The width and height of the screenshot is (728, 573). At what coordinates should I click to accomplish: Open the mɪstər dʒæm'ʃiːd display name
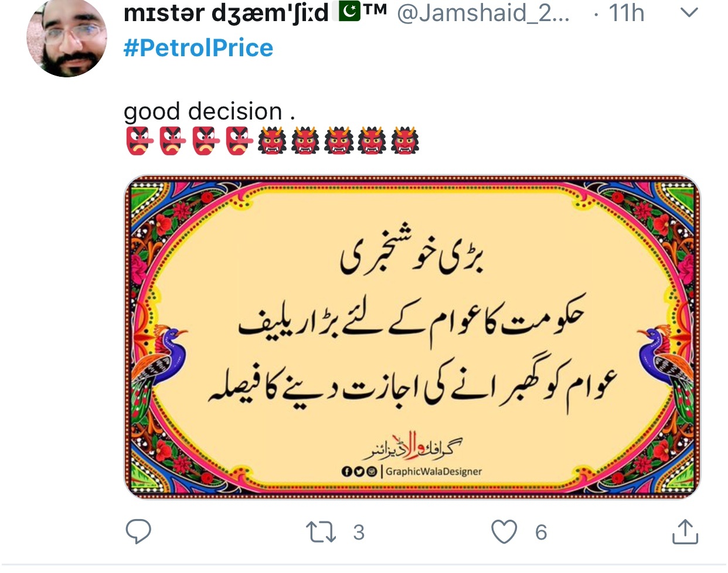tap(226, 13)
